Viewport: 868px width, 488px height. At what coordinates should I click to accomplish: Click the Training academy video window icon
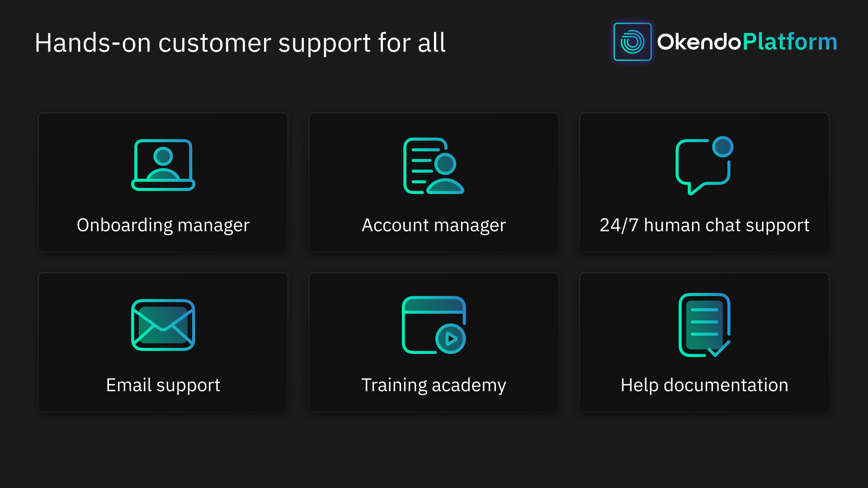click(x=433, y=325)
